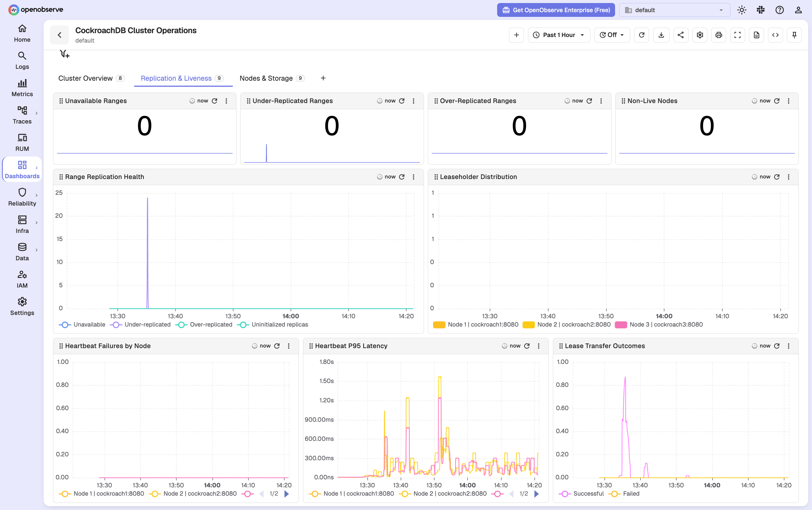The image size is (812, 510).
Task: Toggle Node 1 in Heartbeat Failures legend
Action: point(102,493)
